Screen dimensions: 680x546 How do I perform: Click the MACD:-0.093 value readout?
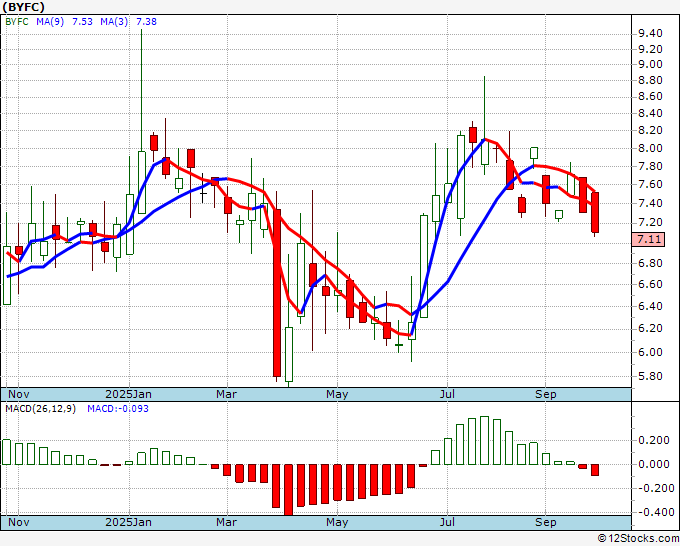pyautogui.click(x=118, y=409)
